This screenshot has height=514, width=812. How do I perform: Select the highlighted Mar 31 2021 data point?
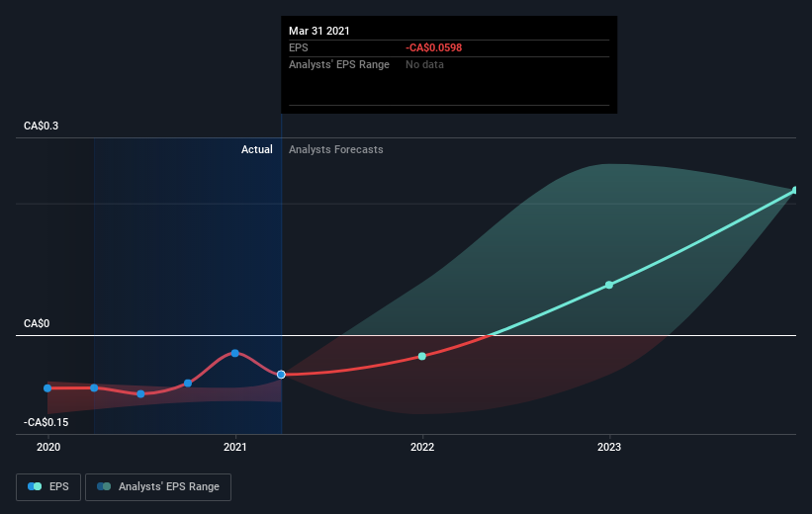click(x=281, y=375)
